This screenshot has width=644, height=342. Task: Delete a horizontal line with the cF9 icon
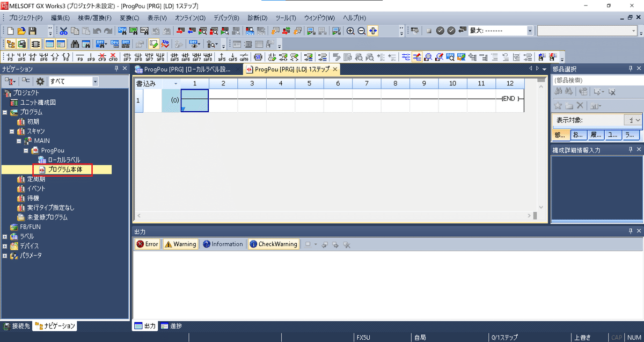click(102, 56)
